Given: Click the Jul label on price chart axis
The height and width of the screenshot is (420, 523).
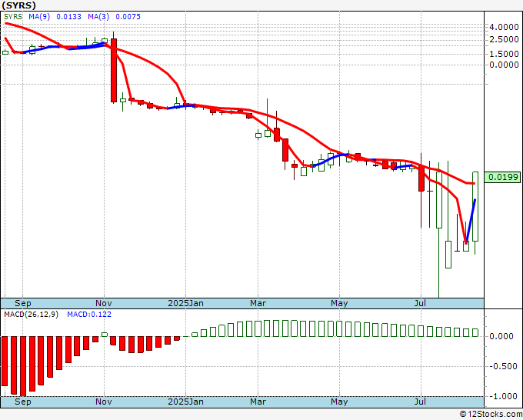Looking at the screenshot, I should click(420, 303).
